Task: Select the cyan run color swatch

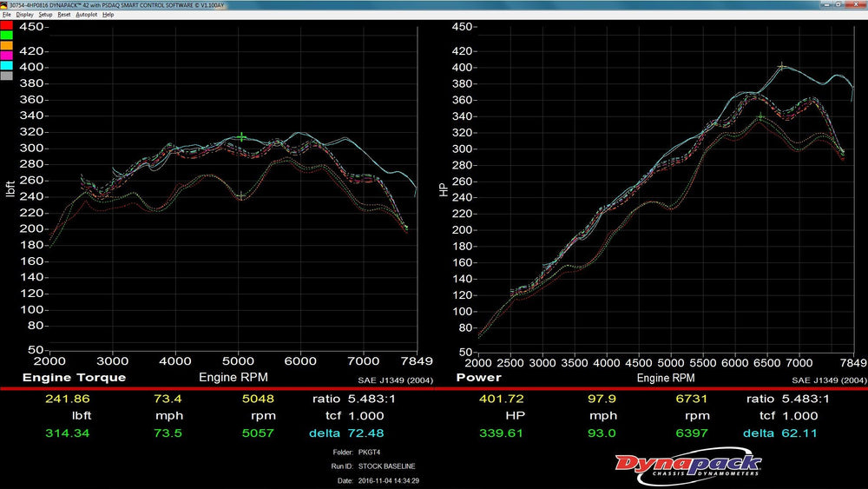Action: (6, 66)
